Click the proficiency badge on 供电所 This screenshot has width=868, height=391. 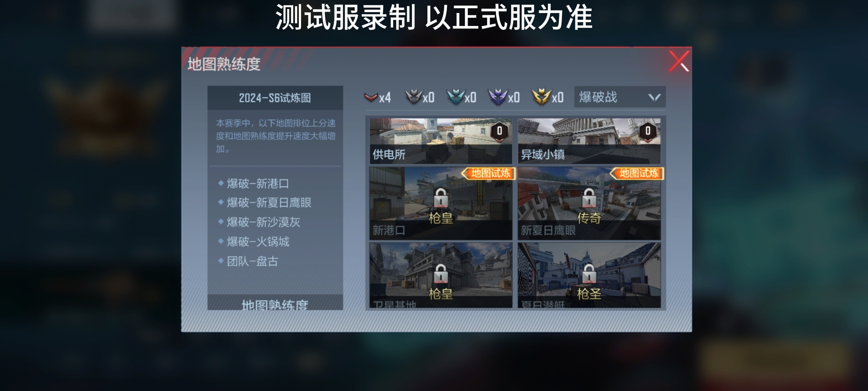(499, 132)
